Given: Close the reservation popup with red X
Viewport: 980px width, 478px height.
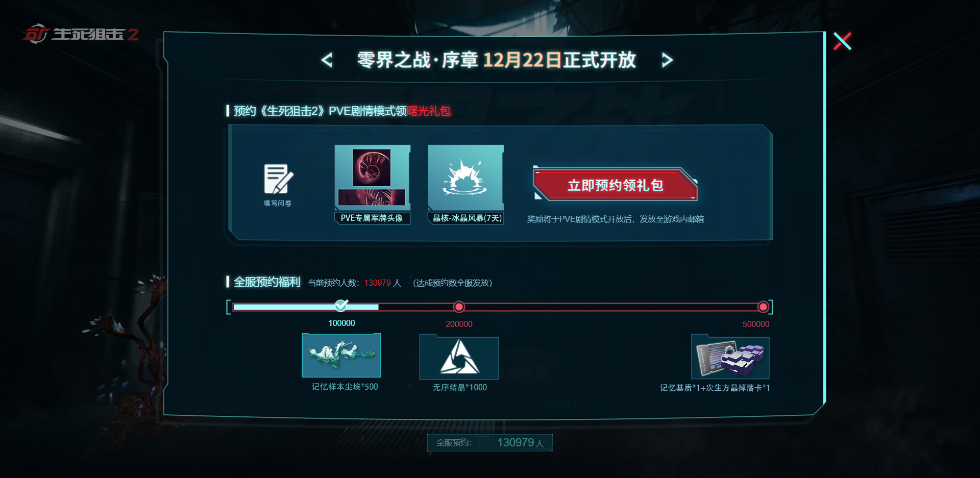Looking at the screenshot, I should 842,41.
